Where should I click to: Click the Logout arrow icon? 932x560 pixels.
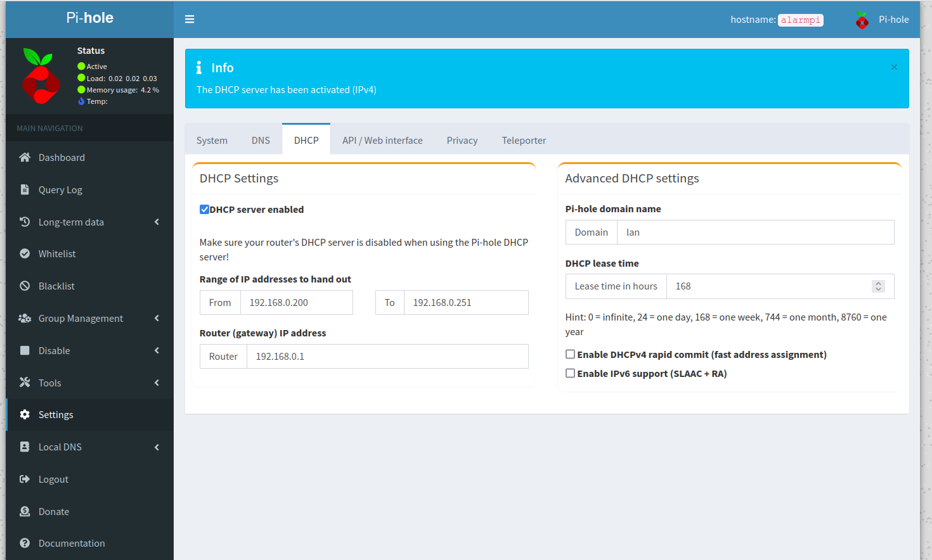point(25,479)
